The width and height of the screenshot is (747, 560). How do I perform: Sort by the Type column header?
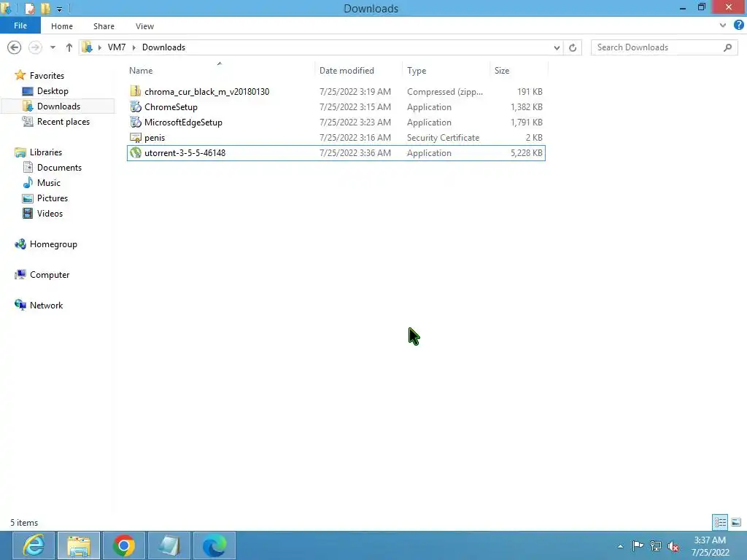click(x=417, y=71)
